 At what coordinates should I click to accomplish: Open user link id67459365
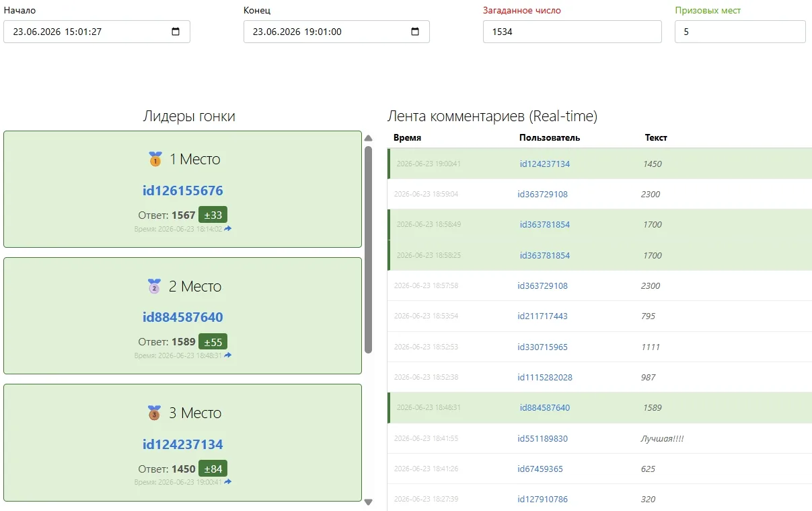click(x=540, y=469)
